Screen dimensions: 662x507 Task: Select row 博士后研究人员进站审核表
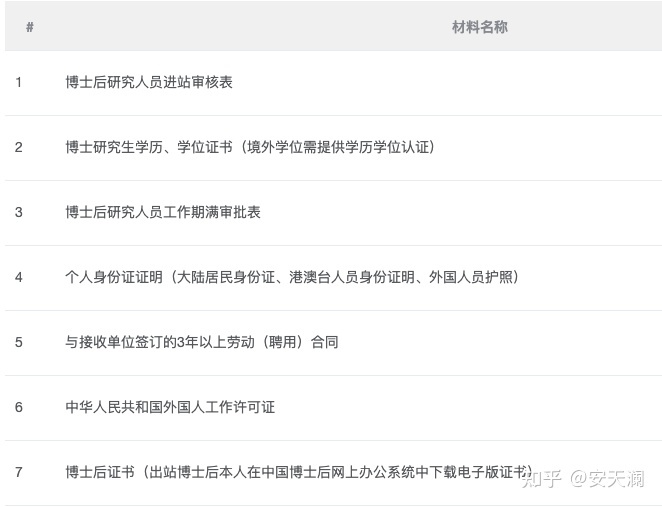pyautogui.click(x=334, y=83)
